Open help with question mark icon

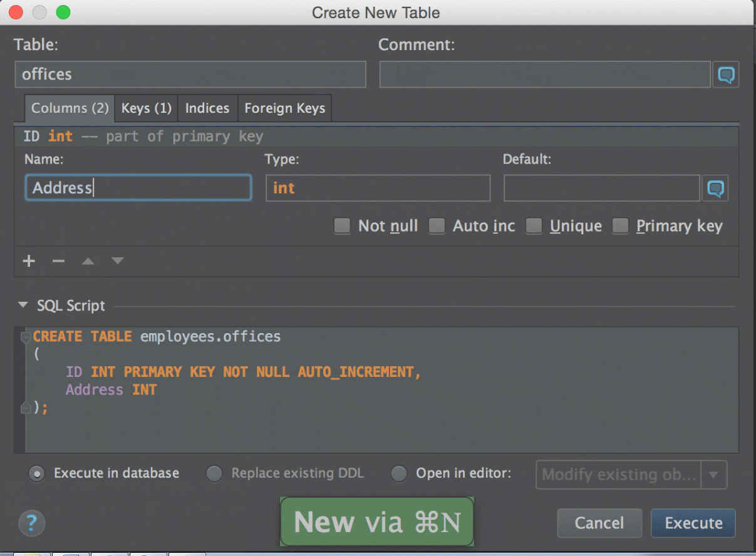32,522
